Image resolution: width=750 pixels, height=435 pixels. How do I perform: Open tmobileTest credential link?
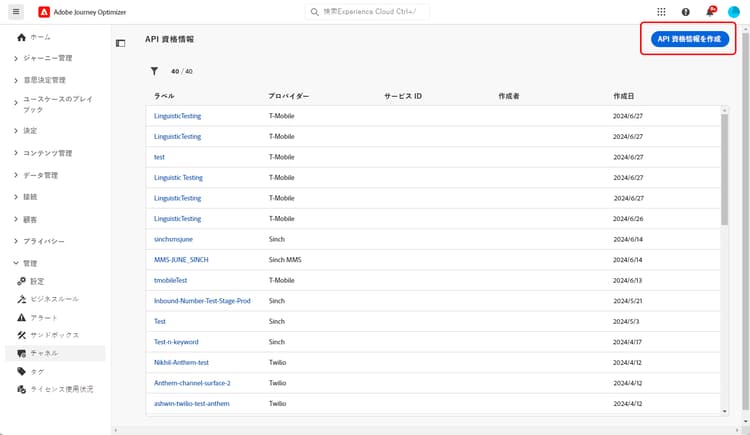coord(170,280)
